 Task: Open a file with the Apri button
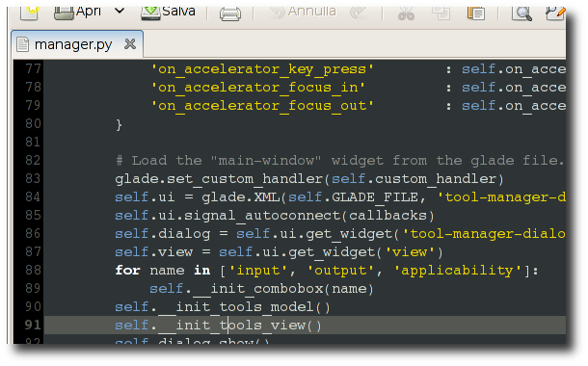pyautogui.click(x=78, y=12)
